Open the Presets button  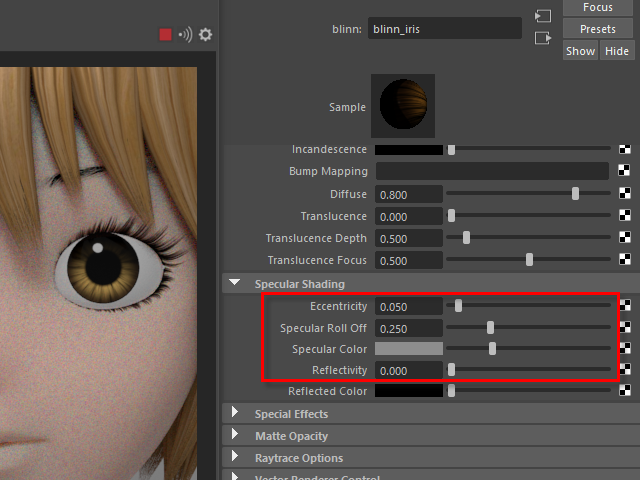coord(597,29)
